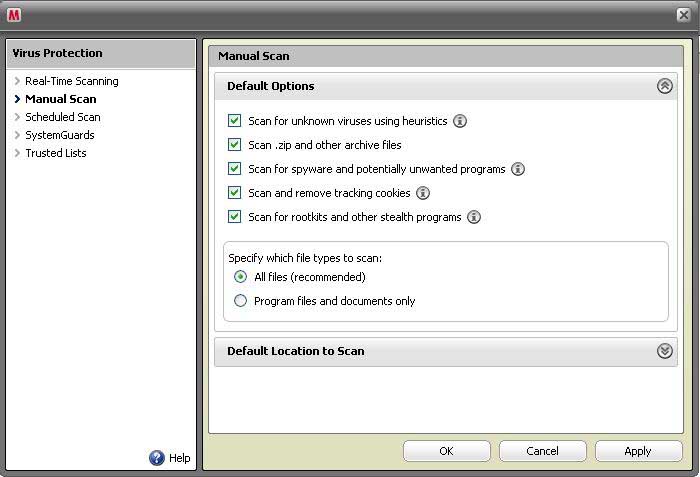Disable Scan and remove tracking cookies
Viewport: 700px width, 477px height.
[234, 192]
